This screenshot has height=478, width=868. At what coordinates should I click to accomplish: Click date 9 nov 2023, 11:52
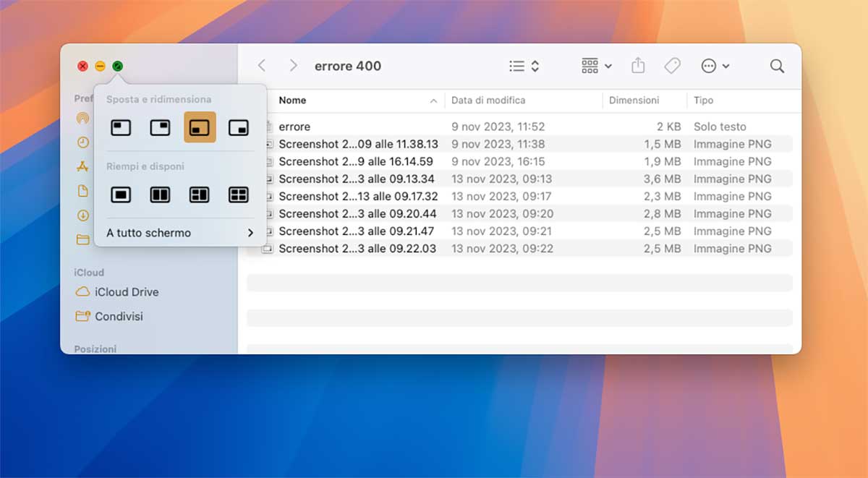pos(498,127)
